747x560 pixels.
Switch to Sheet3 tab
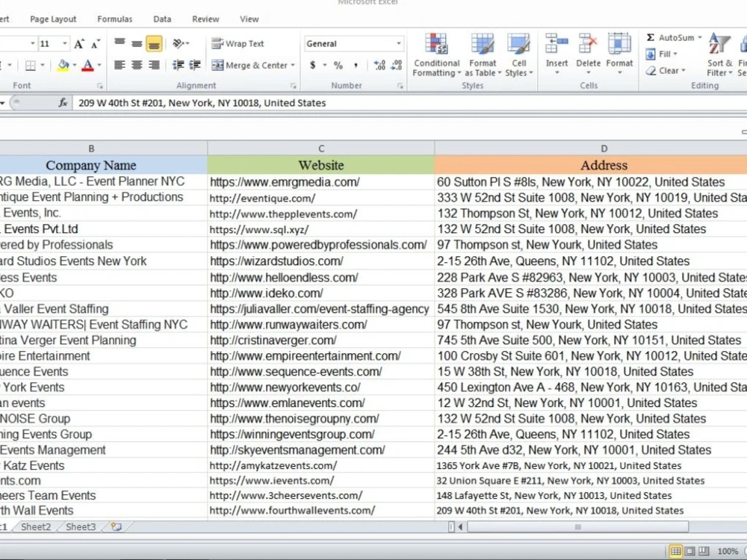pos(81,526)
